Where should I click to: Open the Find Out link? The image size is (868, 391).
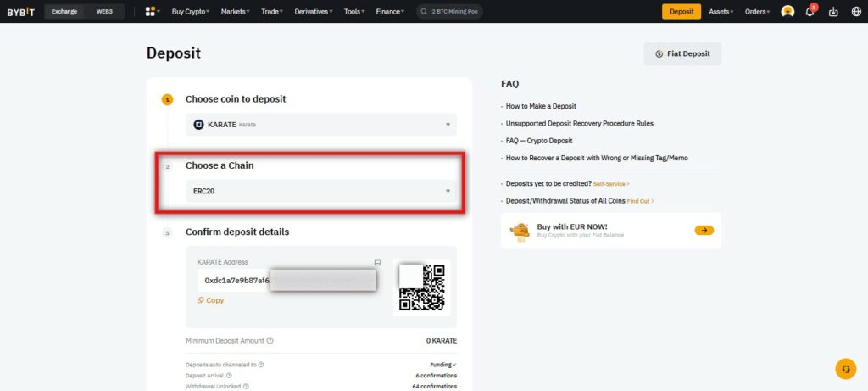pyautogui.click(x=640, y=201)
